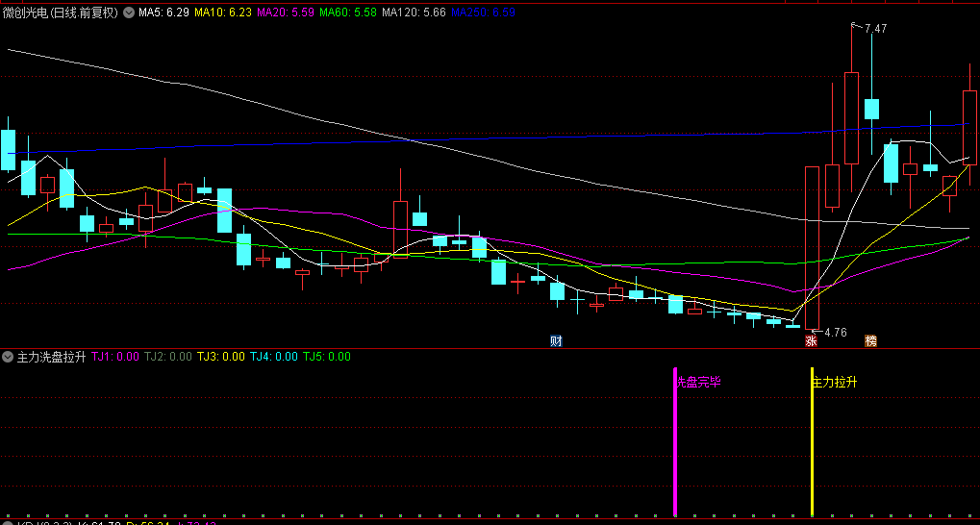
Task: Click the tall red limit-up candle above 涨
Action: pyautogui.click(x=812, y=247)
